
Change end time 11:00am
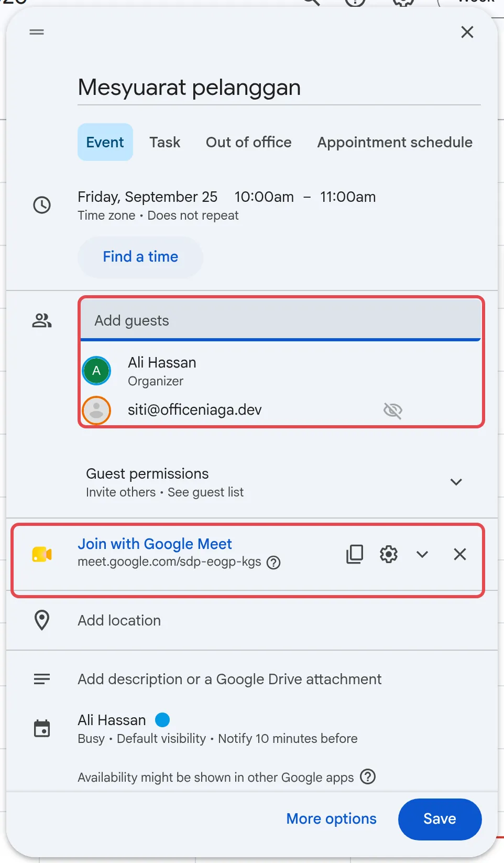point(348,197)
